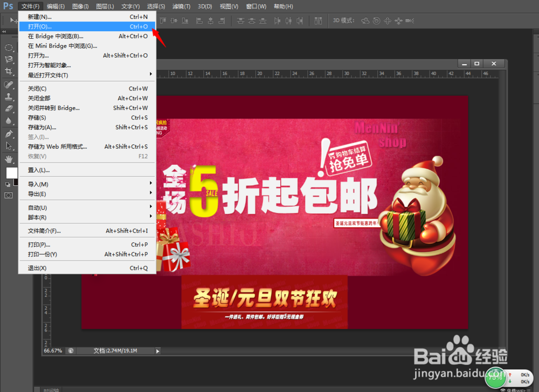This screenshot has height=392, width=539.
Task: Click the Distribute bottom edges icon
Action: pyautogui.click(x=263, y=20)
